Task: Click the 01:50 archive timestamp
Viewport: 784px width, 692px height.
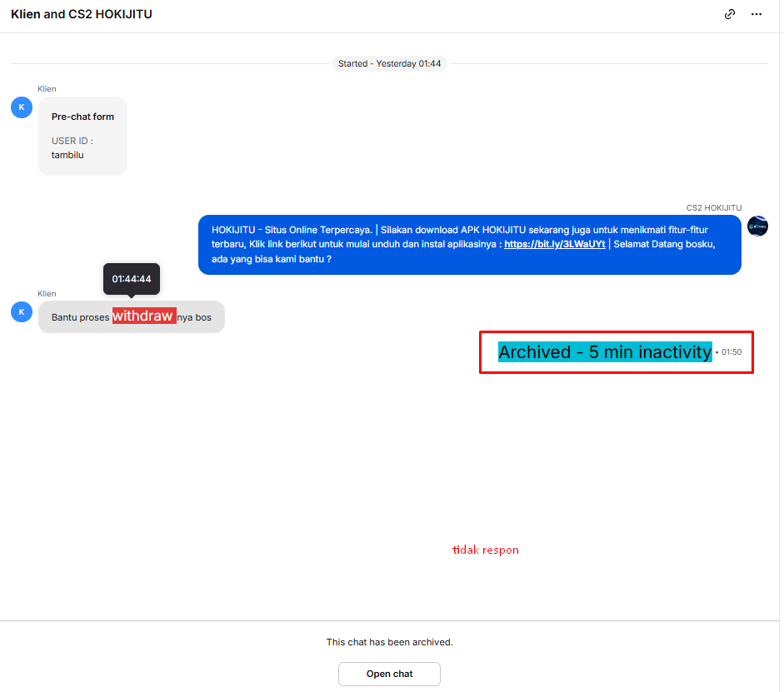Action: [x=732, y=351]
